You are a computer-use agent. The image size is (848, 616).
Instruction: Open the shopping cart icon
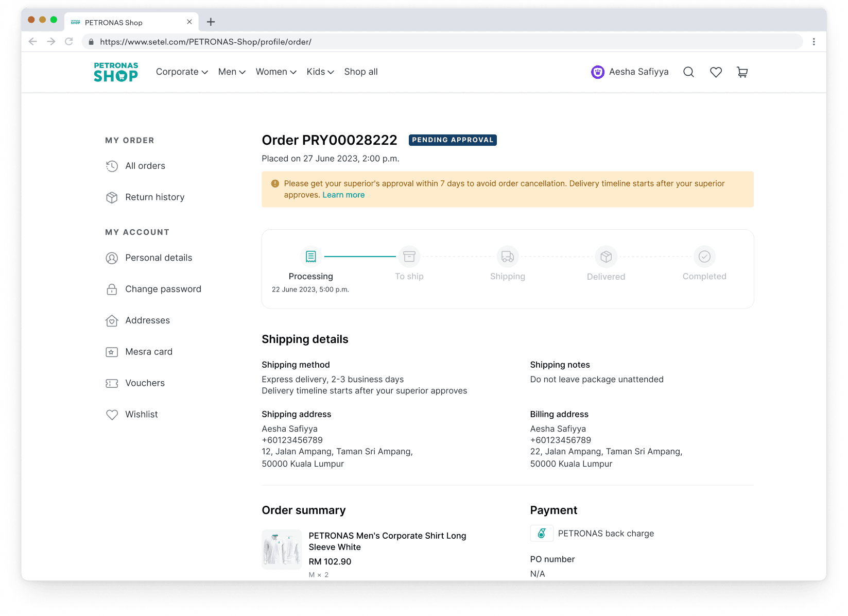tap(742, 72)
